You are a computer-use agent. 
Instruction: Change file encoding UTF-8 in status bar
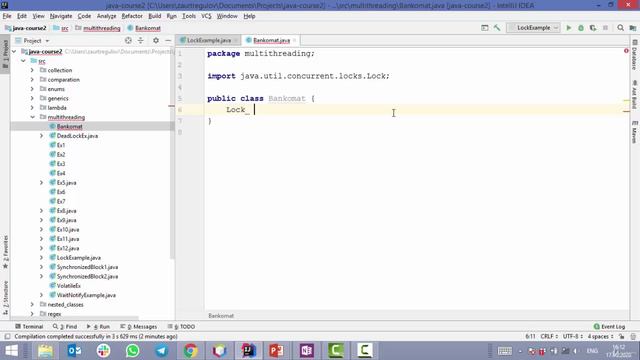572,336
